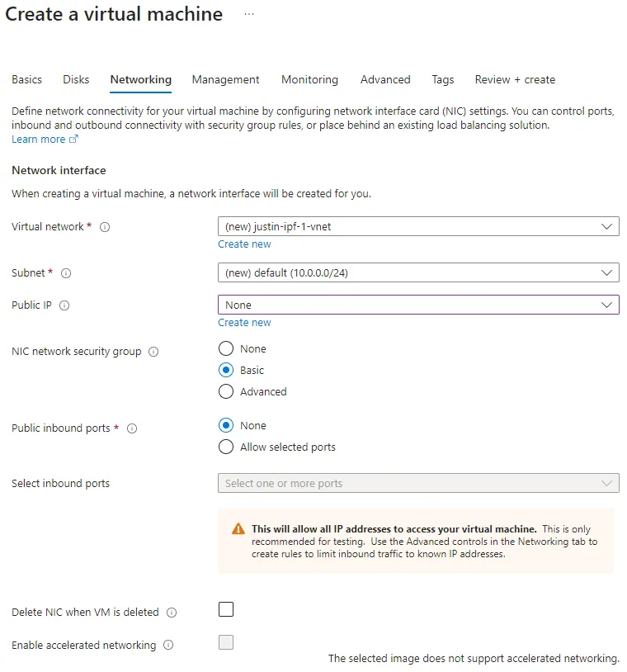Viewport: 627px width, 672px height.
Task: Choose Allow selected ports radio button
Action: (226, 447)
